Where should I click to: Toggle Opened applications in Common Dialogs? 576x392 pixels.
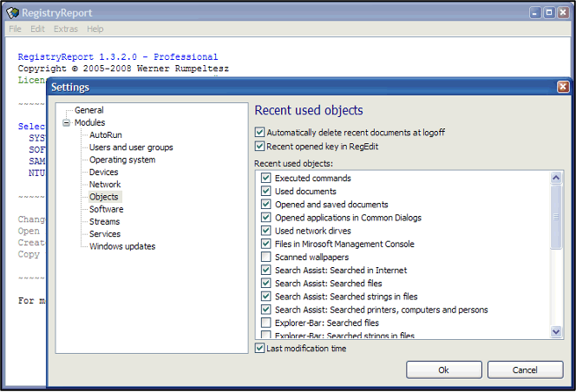pyautogui.click(x=266, y=218)
